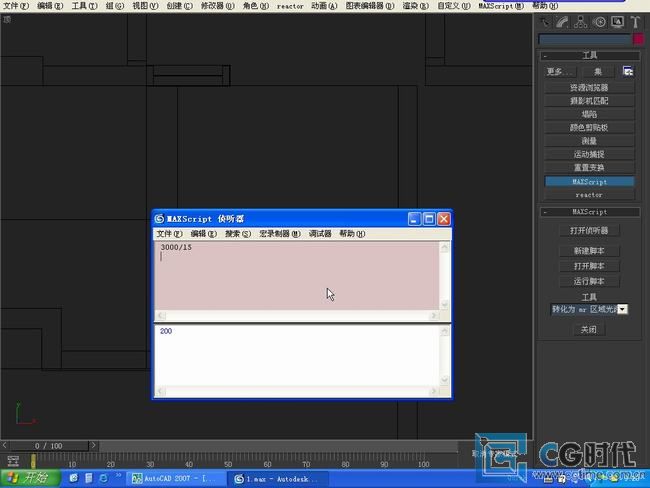Open 渲染 menu in main menu bar
The image size is (650, 488).
click(416, 6)
